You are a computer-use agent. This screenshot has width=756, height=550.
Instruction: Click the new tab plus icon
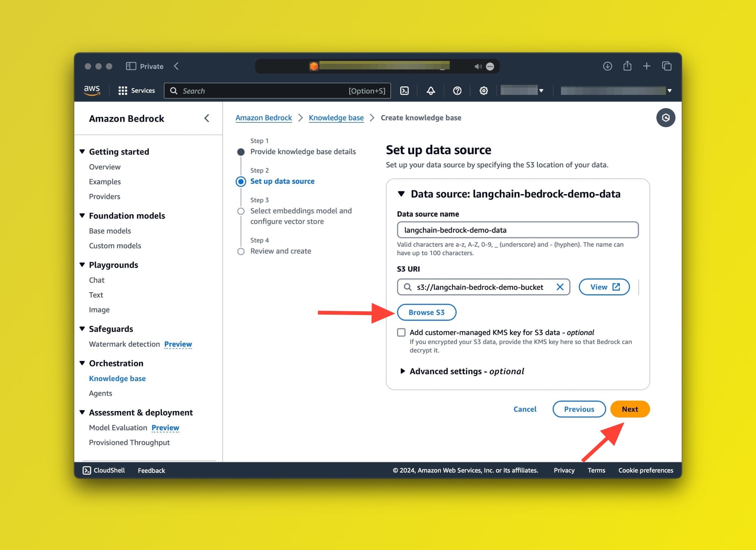pyautogui.click(x=647, y=66)
